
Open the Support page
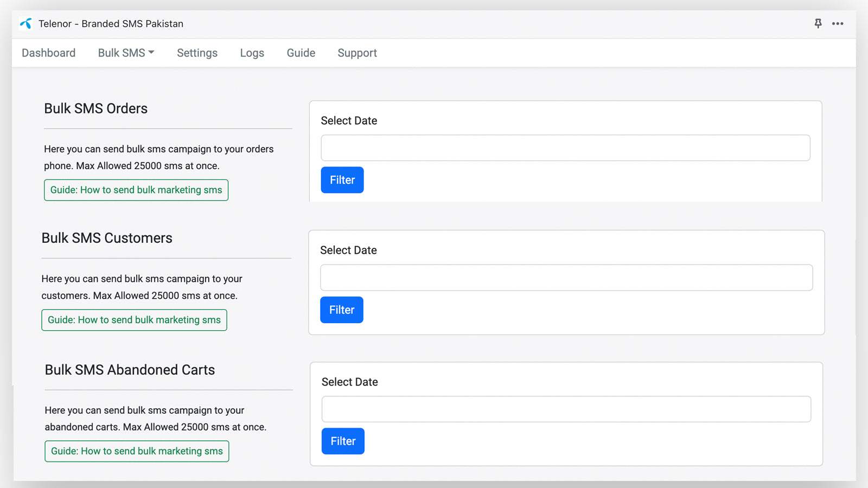tap(357, 53)
